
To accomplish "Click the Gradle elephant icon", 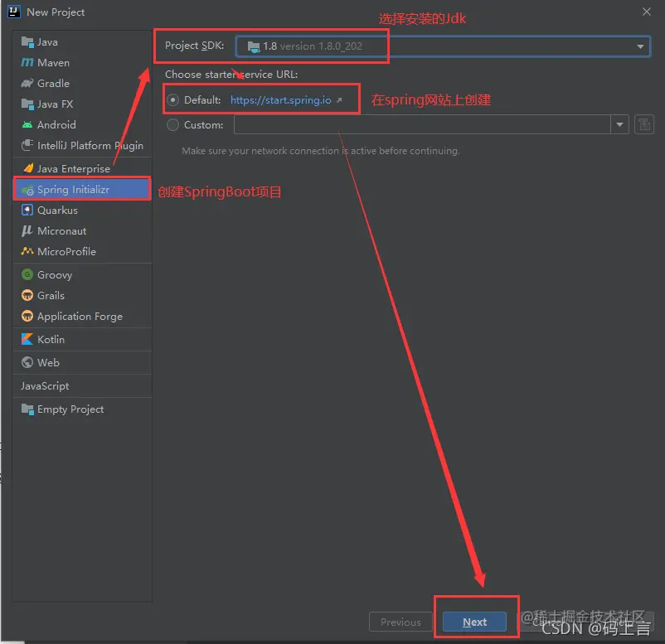I will (27, 83).
